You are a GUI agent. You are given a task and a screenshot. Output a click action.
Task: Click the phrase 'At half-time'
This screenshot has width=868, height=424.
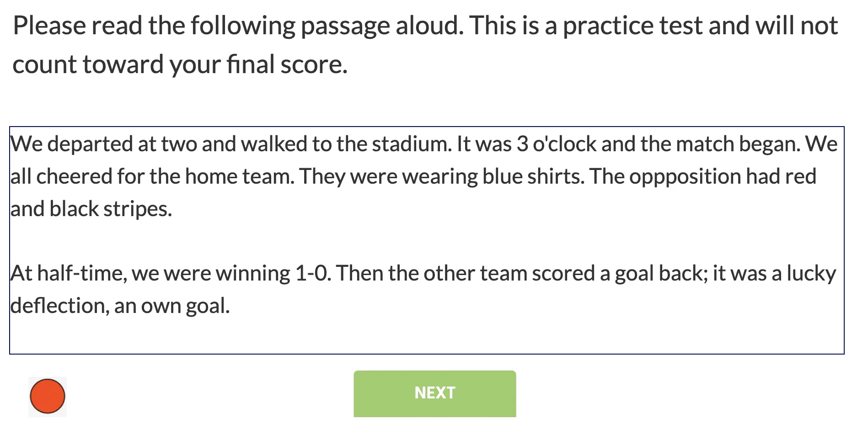point(68,274)
